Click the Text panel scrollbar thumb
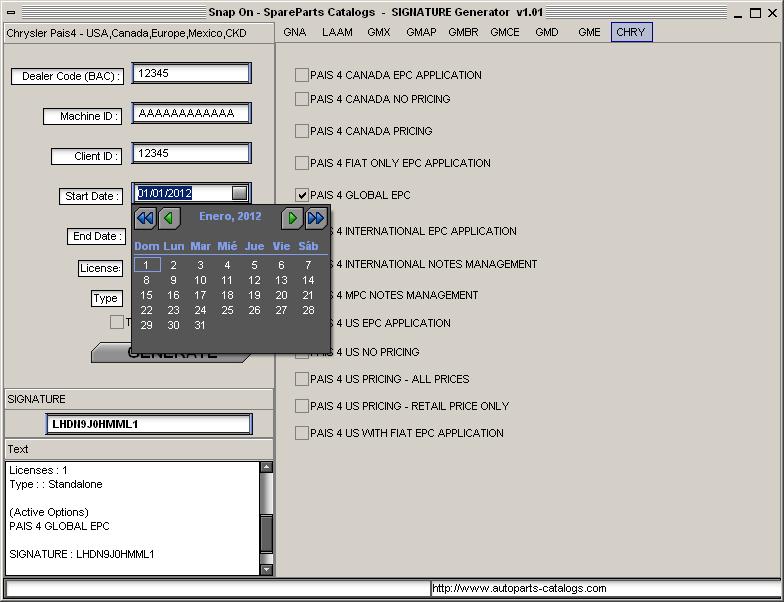Viewport: 784px width, 602px height. pyautogui.click(x=266, y=533)
